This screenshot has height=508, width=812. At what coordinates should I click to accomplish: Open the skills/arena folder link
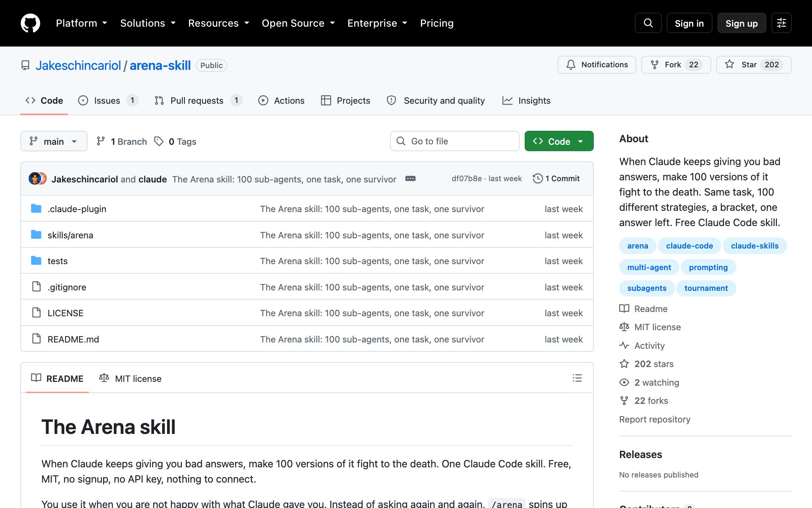click(x=70, y=235)
